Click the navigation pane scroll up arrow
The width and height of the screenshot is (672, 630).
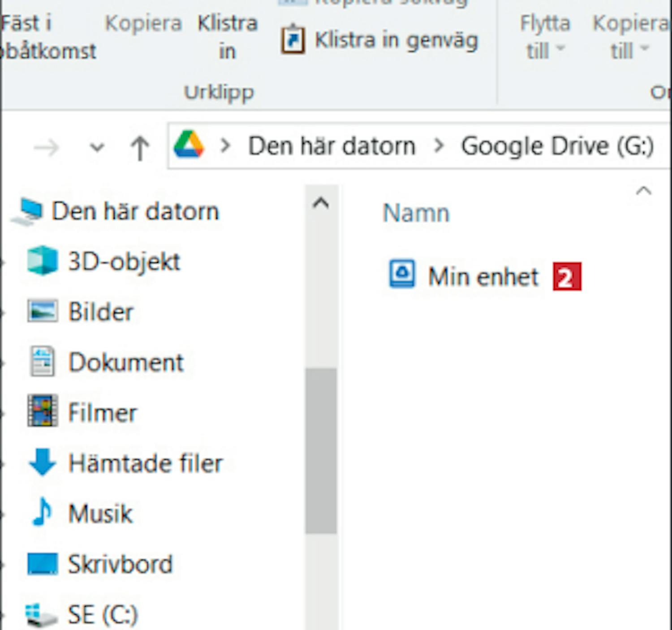(x=321, y=203)
